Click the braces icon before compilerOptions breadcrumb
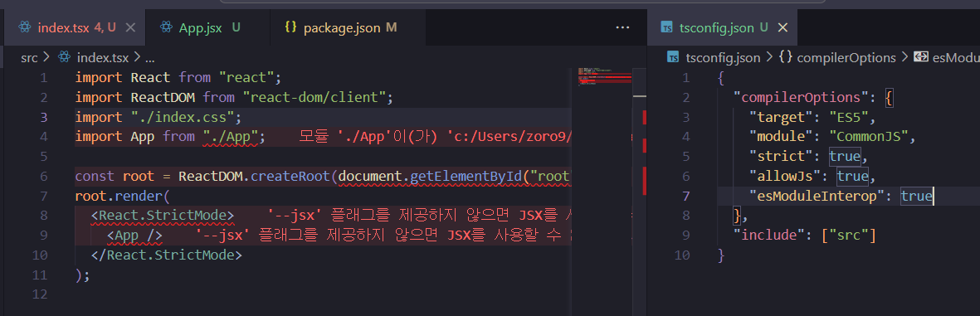Viewport: 980px width, 316px height. click(x=786, y=58)
